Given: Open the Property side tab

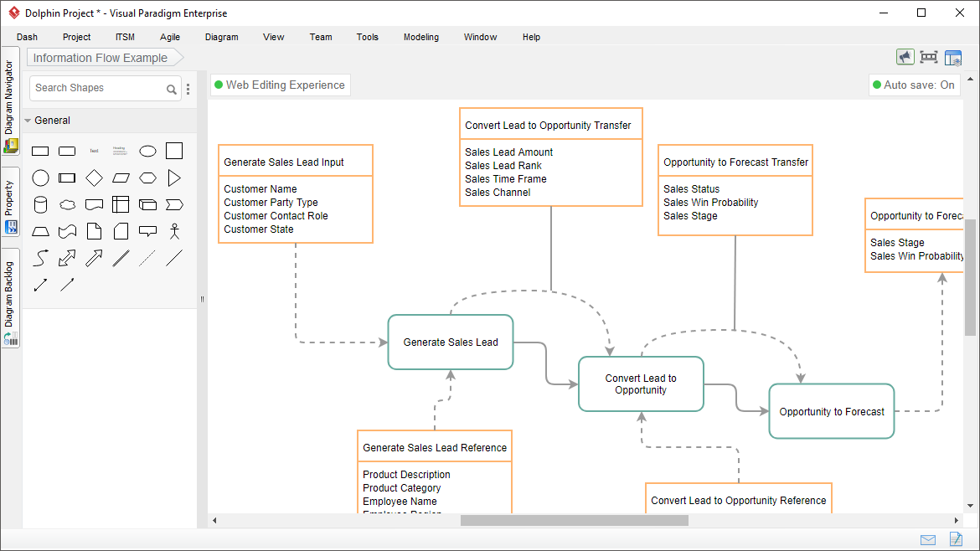Looking at the screenshot, I should pyautogui.click(x=10, y=202).
